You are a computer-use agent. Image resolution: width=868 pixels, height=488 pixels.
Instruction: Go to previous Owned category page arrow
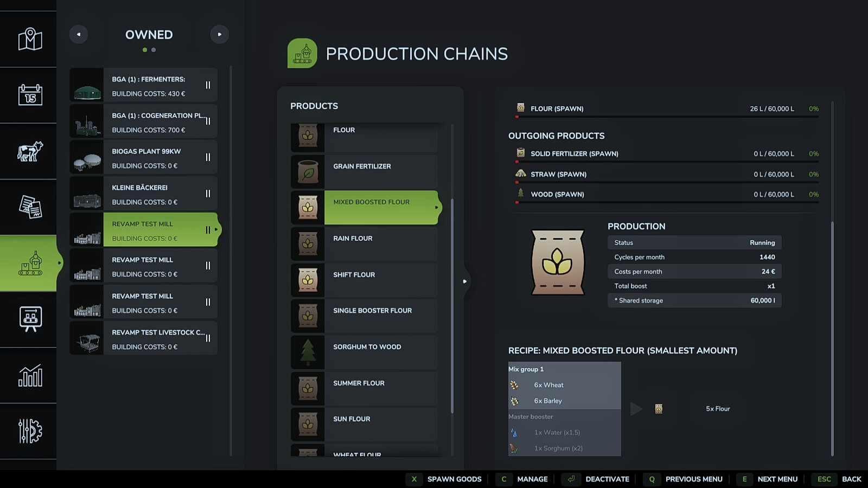[79, 34]
